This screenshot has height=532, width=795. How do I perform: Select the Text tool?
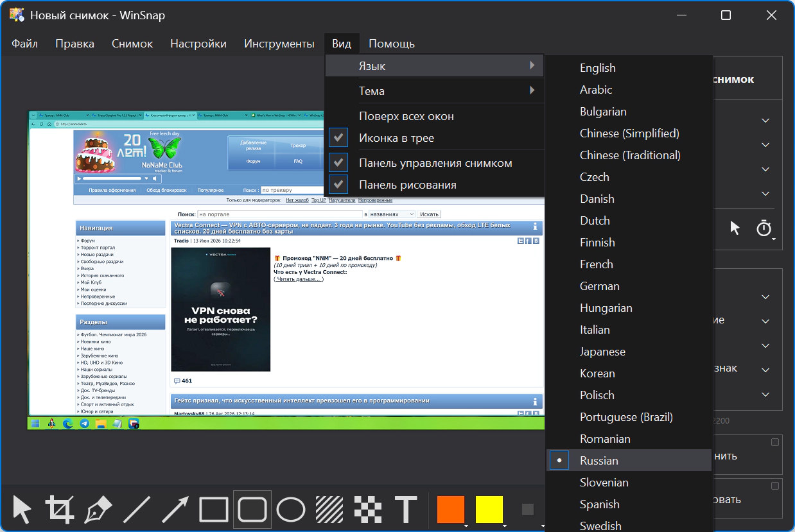(406, 510)
